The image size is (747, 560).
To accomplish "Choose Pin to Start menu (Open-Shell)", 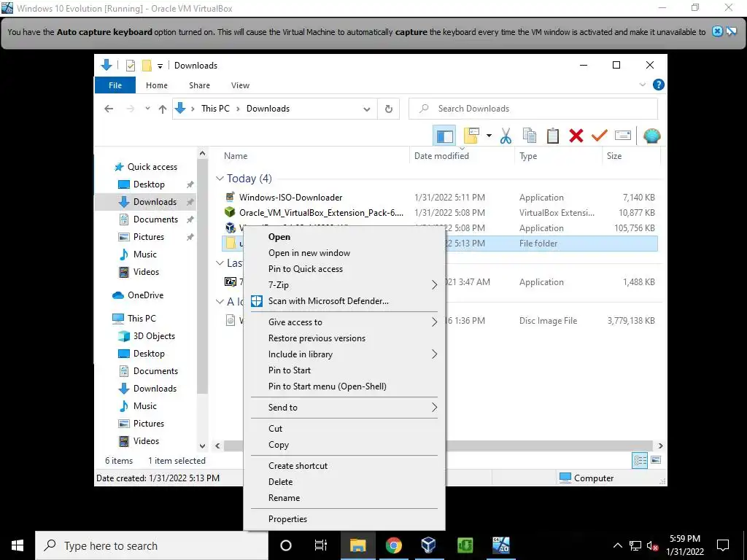I will coord(344,386).
